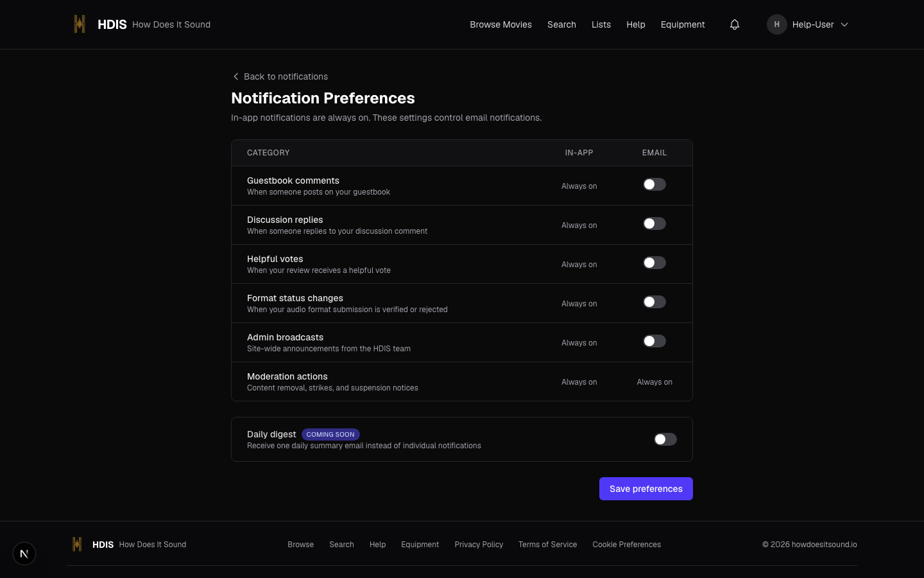Image resolution: width=924 pixels, height=578 pixels.
Task: Click the back arrow chevron icon
Action: coord(235,76)
